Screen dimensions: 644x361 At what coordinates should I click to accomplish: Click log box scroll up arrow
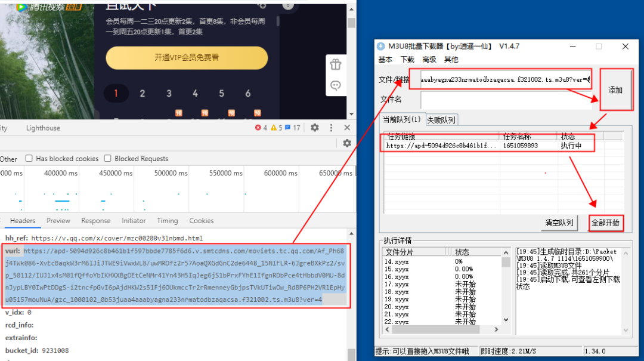[626, 253]
